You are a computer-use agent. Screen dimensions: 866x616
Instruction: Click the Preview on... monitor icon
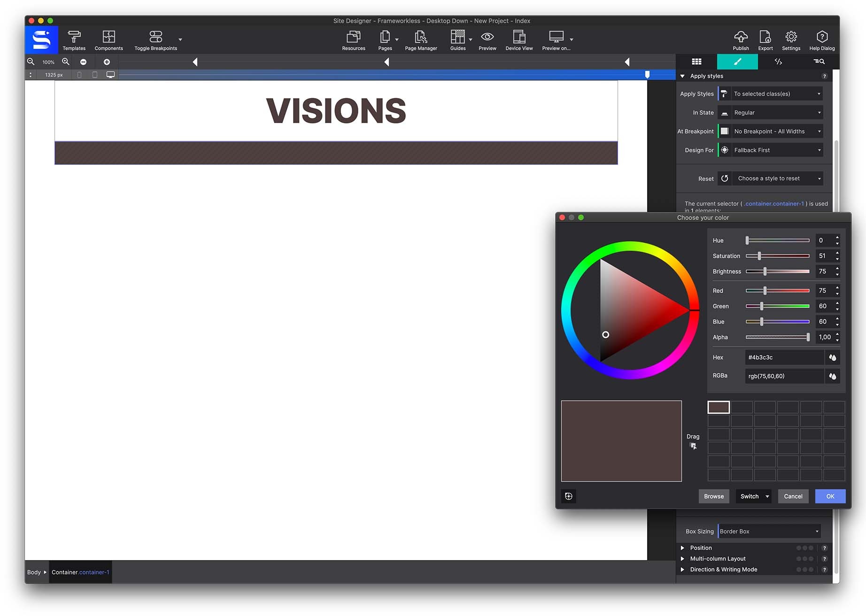pyautogui.click(x=556, y=37)
